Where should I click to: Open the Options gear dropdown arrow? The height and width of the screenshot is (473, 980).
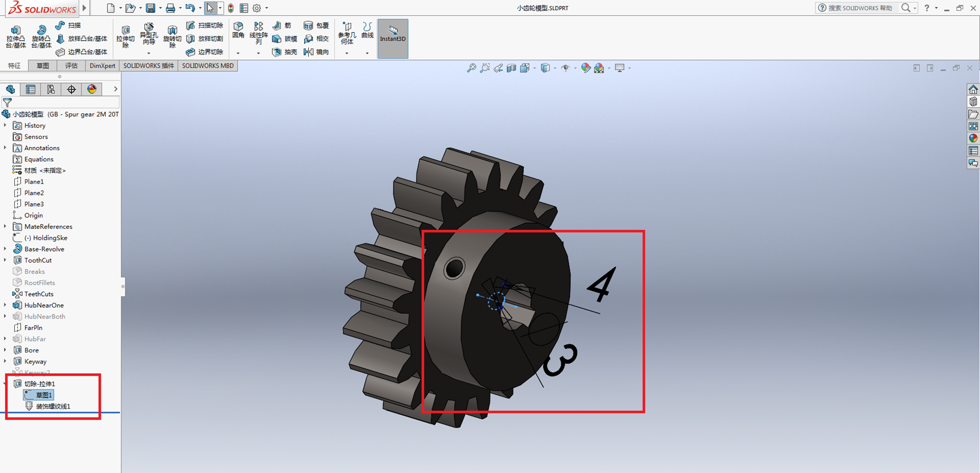[267, 8]
